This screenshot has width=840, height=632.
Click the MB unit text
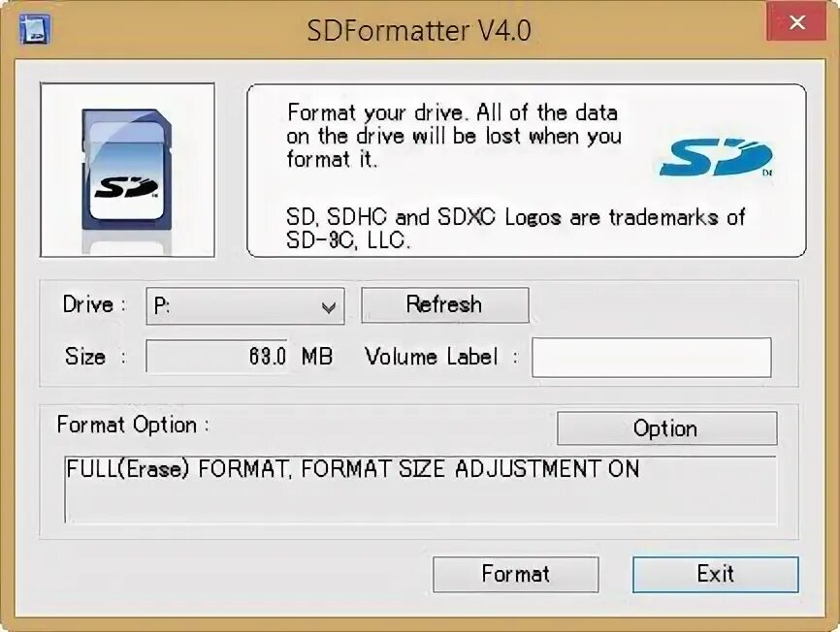click(316, 357)
